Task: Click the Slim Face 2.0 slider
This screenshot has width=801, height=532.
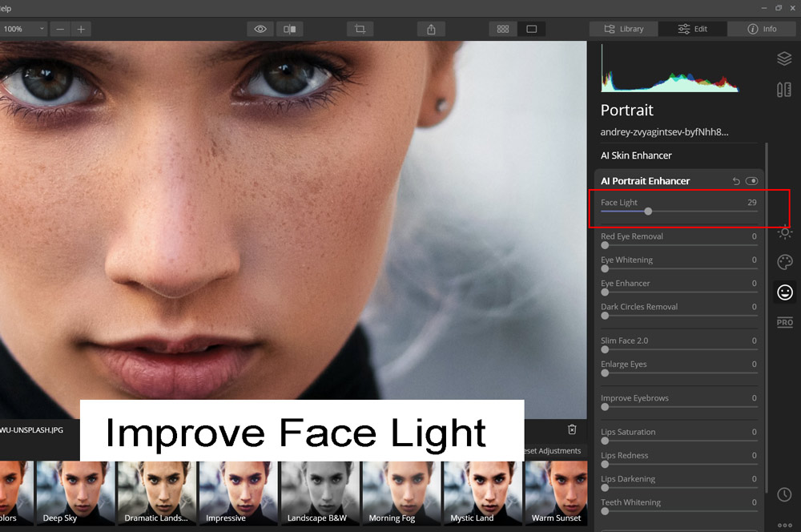Action: pos(679,349)
